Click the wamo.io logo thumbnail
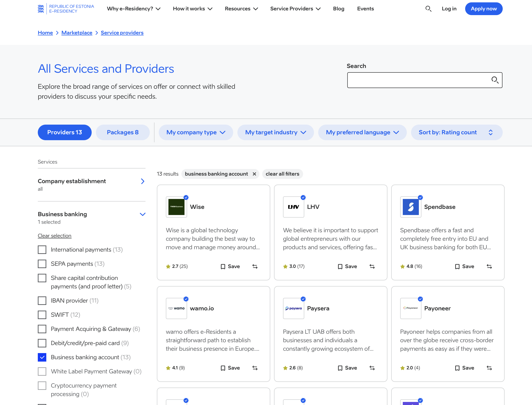532x405 pixels. pyautogui.click(x=176, y=308)
